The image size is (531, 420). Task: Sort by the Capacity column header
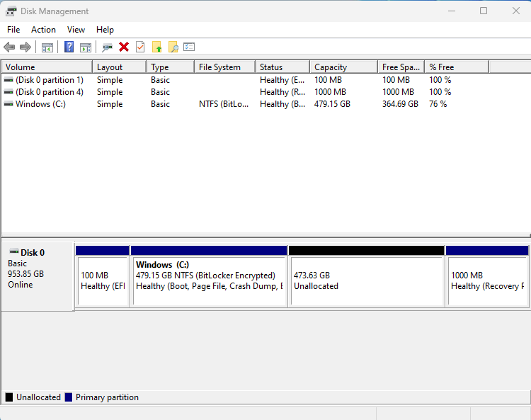click(343, 67)
